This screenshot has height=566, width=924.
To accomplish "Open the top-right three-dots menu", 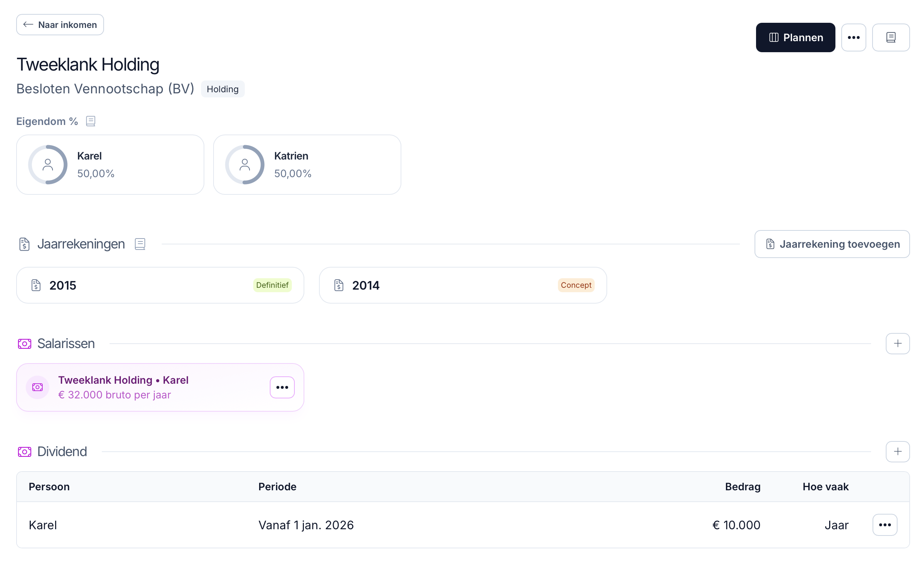I will pyautogui.click(x=853, y=37).
